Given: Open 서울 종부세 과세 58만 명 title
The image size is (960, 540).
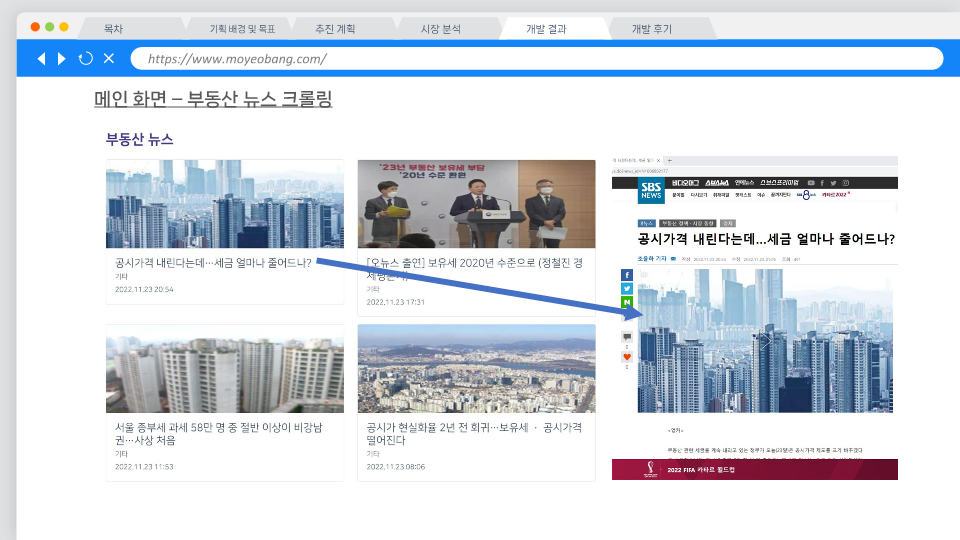Looking at the screenshot, I should [219, 433].
